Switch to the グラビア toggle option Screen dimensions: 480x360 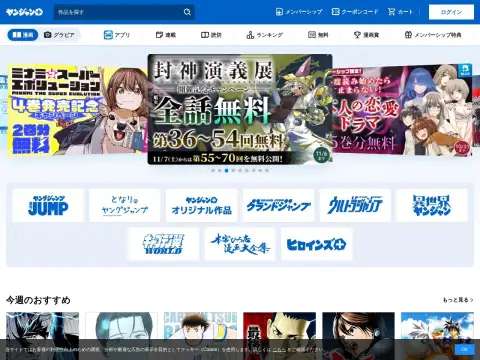pyautogui.click(x=60, y=35)
